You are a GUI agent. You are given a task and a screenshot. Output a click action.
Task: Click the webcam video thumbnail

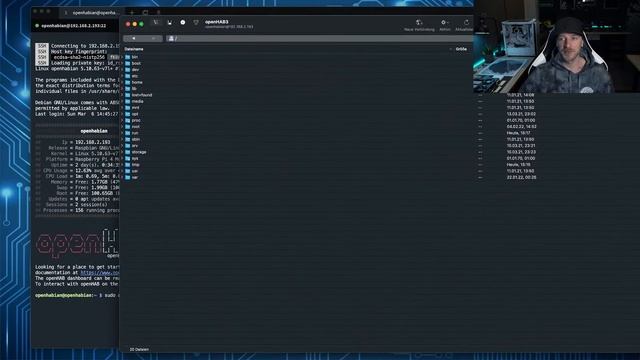click(556, 46)
